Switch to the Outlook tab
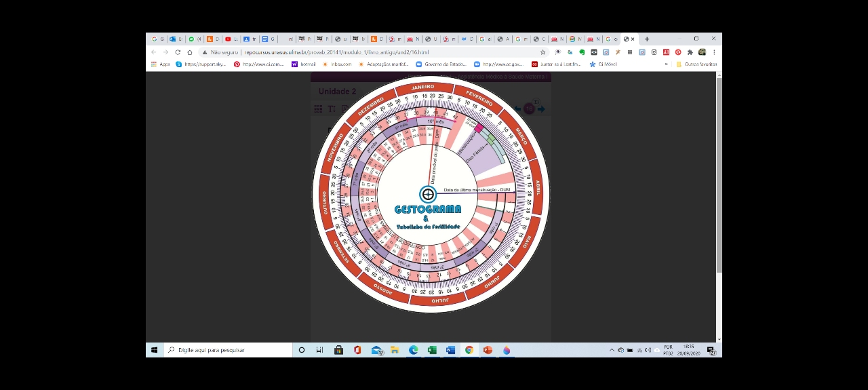This screenshot has height=390, width=868. 176,39
